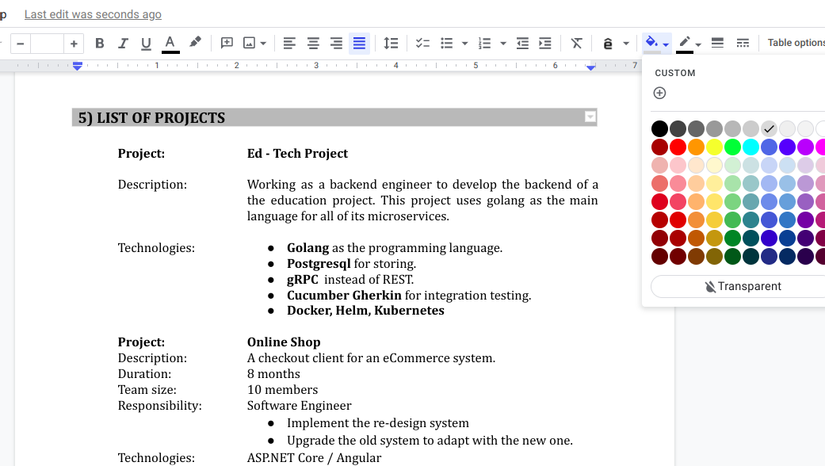Expand the border color dropdown arrow
This screenshot has width=825, height=466.
[698, 45]
